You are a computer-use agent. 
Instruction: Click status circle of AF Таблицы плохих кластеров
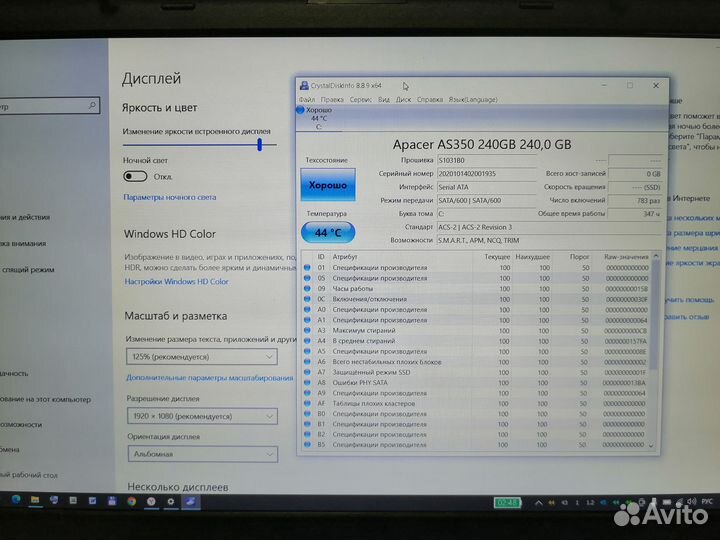(x=307, y=404)
